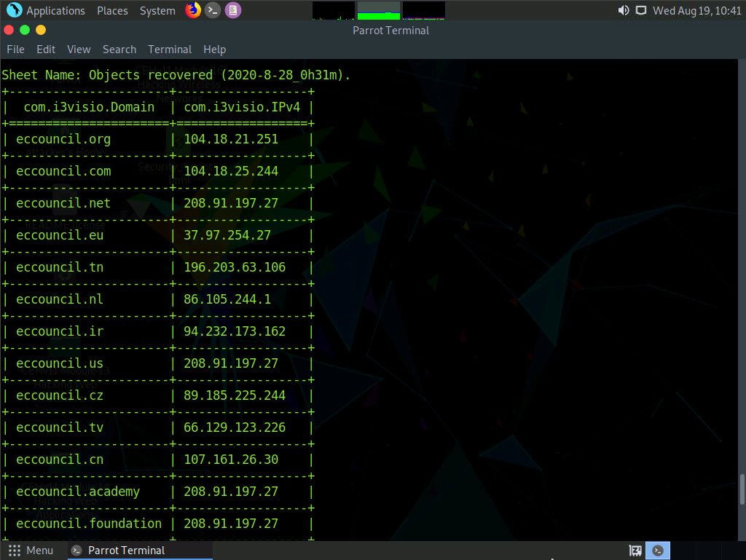The width and height of the screenshot is (746, 560).
Task: Click the eccouncil.ir domain entry
Action: click(60, 331)
